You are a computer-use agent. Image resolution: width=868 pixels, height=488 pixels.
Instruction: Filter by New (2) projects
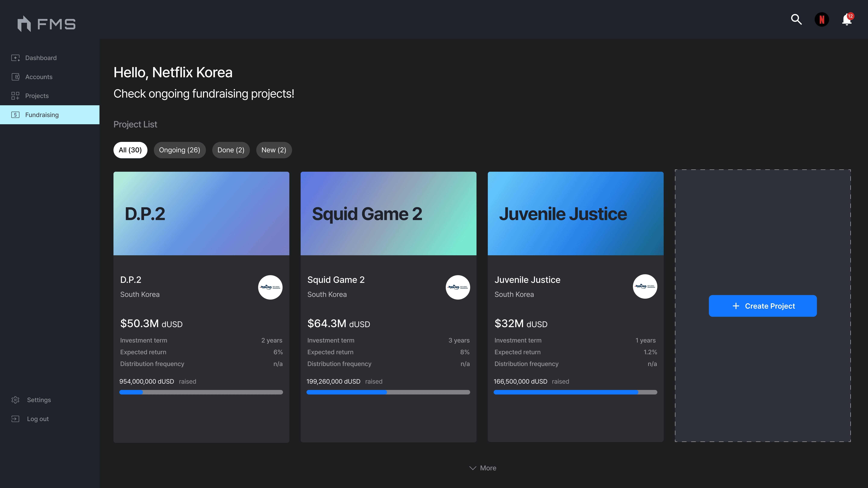tap(274, 150)
